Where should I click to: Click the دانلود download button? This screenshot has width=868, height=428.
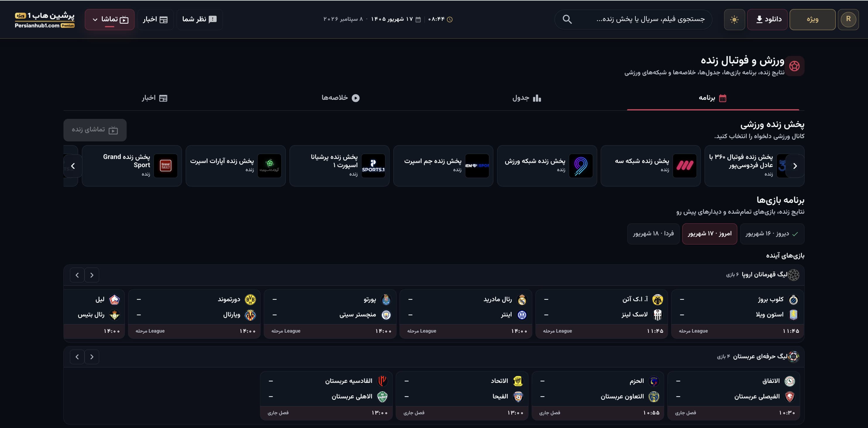[x=767, y=20]
